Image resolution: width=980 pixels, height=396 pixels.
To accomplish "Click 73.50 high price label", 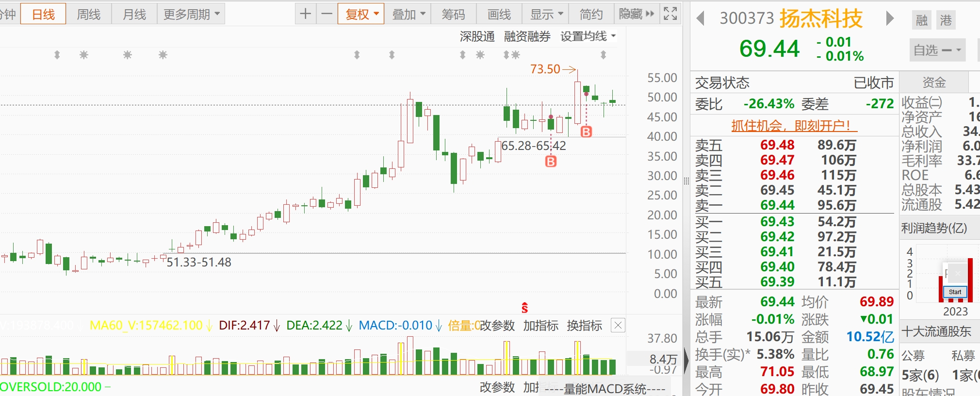I will point(545,69).
